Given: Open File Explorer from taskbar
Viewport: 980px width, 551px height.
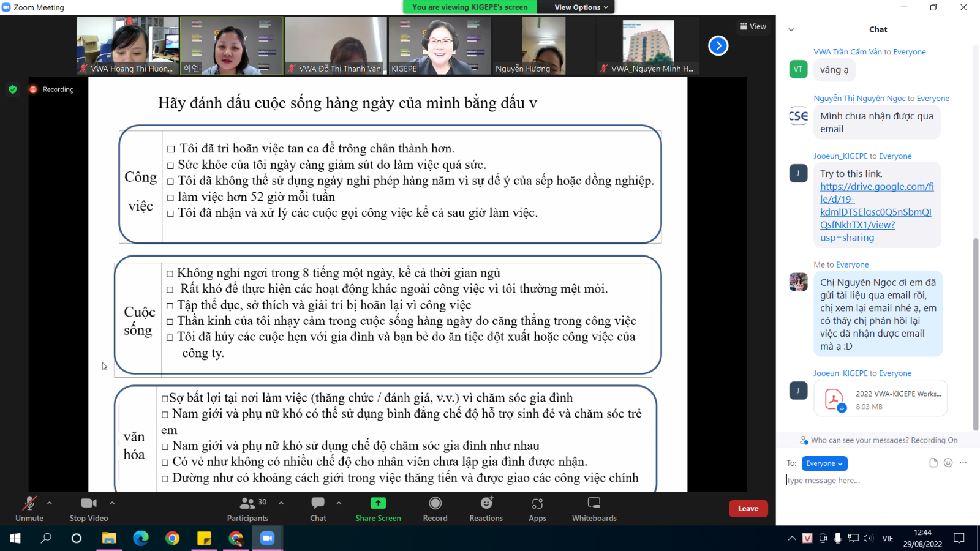Looking at the screenshot, I should [109, 538].
